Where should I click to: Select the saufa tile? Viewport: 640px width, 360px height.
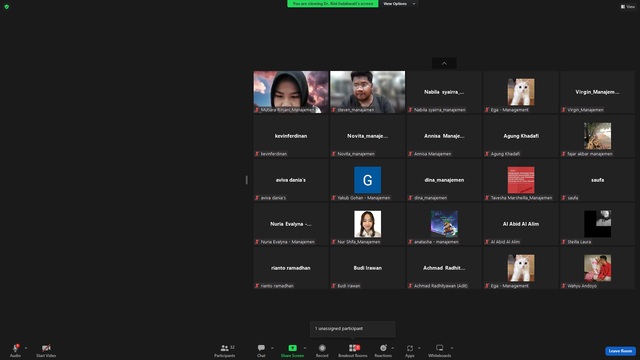(x=598, y=180)
